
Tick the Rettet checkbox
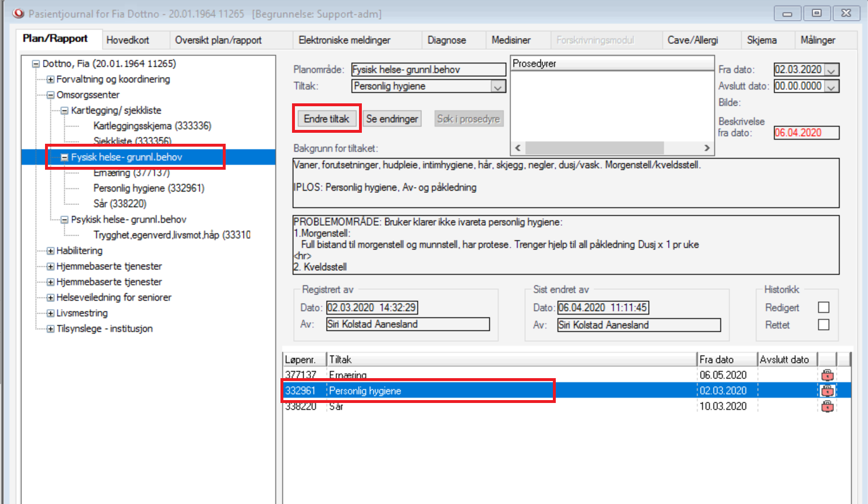tap(824, 325)
